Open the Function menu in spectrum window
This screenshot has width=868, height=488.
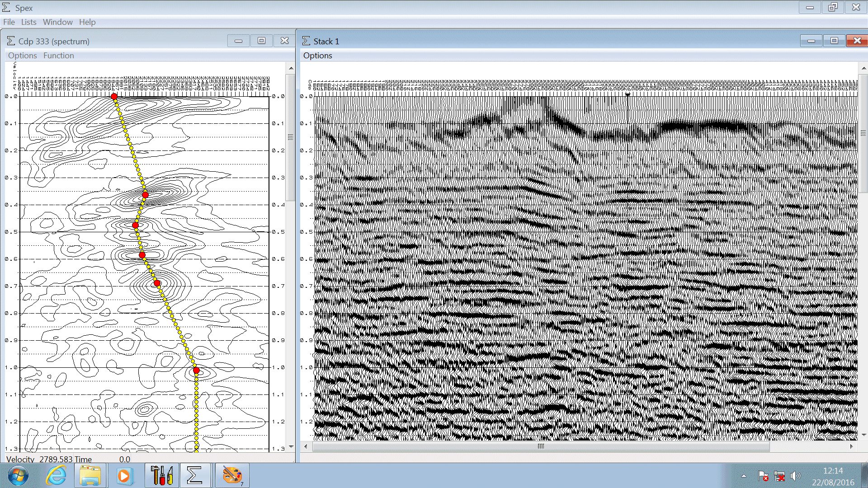click(x=58, y=56)
